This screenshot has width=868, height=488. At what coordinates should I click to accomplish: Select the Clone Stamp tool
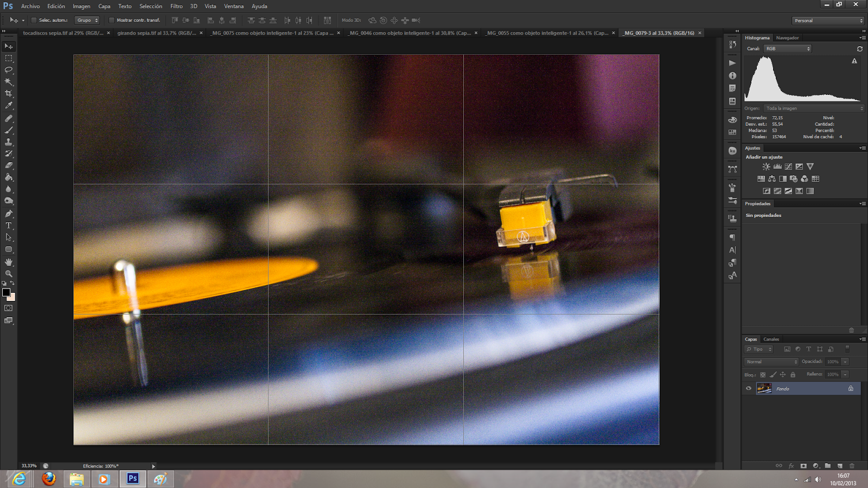9,142
